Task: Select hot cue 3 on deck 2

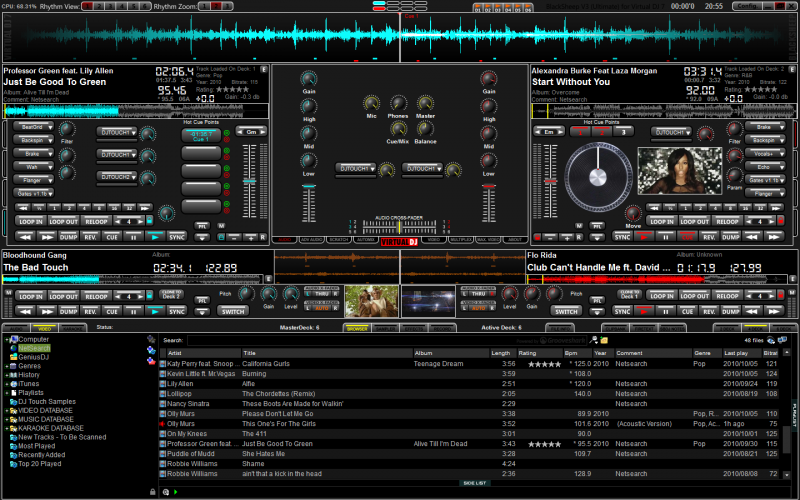Action: 623,132
